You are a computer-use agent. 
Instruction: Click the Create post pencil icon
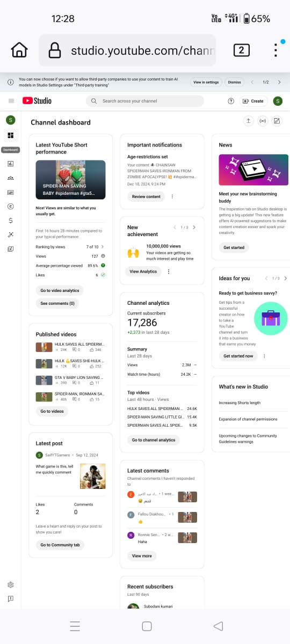click(x=277, y=121)
